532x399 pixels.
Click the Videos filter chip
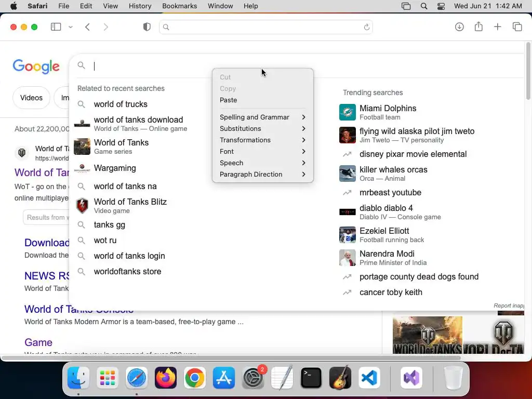pyautogui.click(x=31, y=98)
